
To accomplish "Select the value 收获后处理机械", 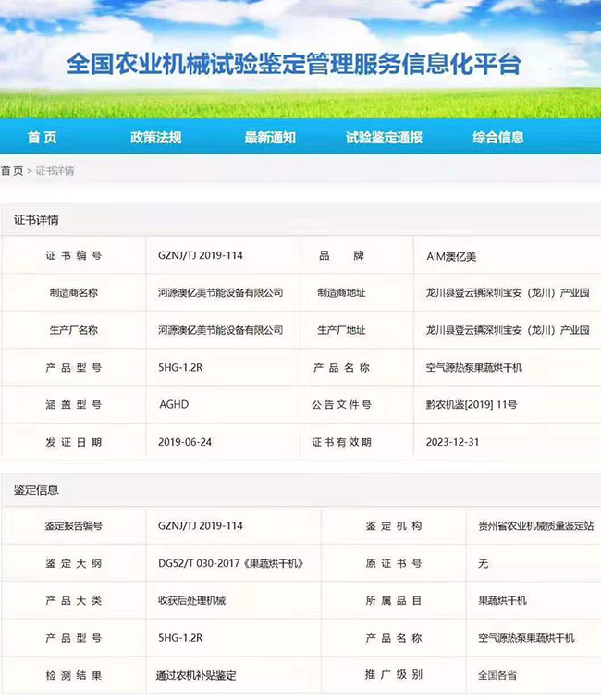I will tap(192, 600).
